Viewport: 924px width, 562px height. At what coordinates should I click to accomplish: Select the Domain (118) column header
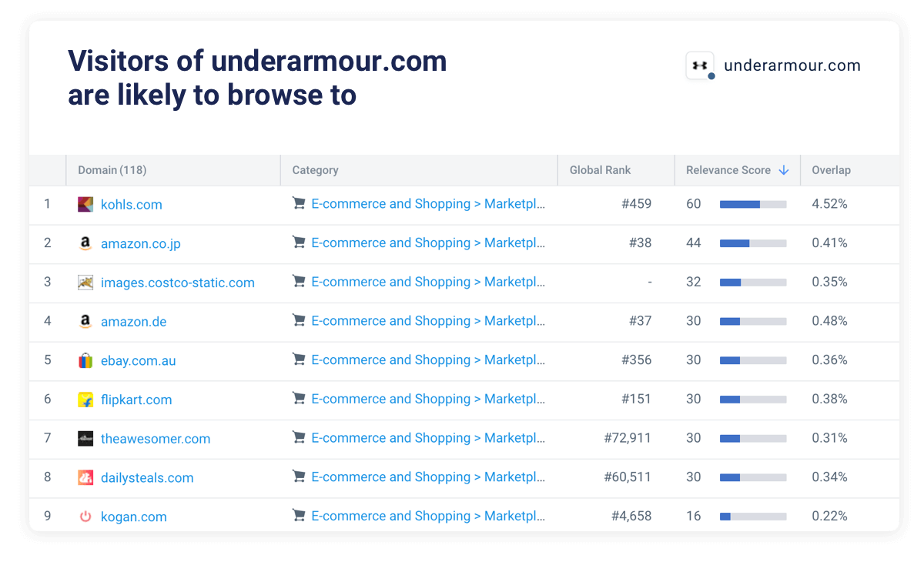[112, 170]
